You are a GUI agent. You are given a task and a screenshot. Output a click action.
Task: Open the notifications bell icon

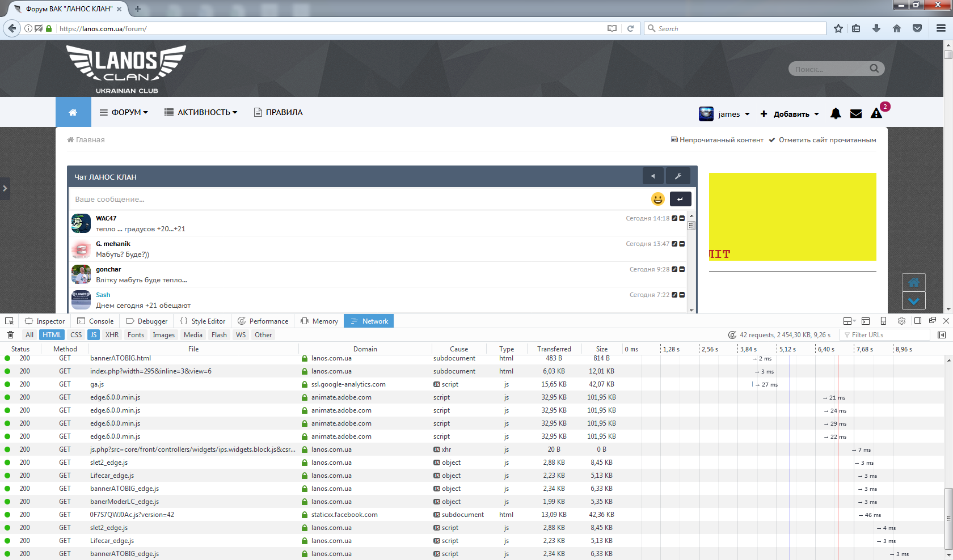[x=835, y=114]
